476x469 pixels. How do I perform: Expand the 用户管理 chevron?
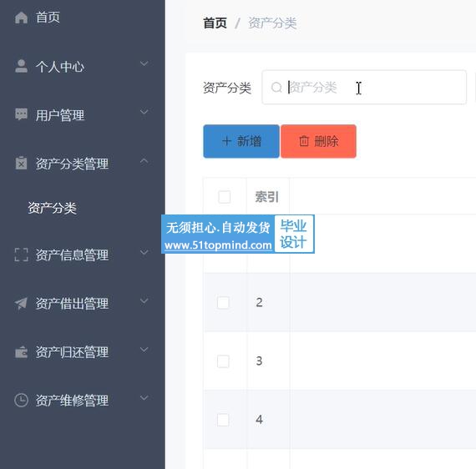coord(144,112)
